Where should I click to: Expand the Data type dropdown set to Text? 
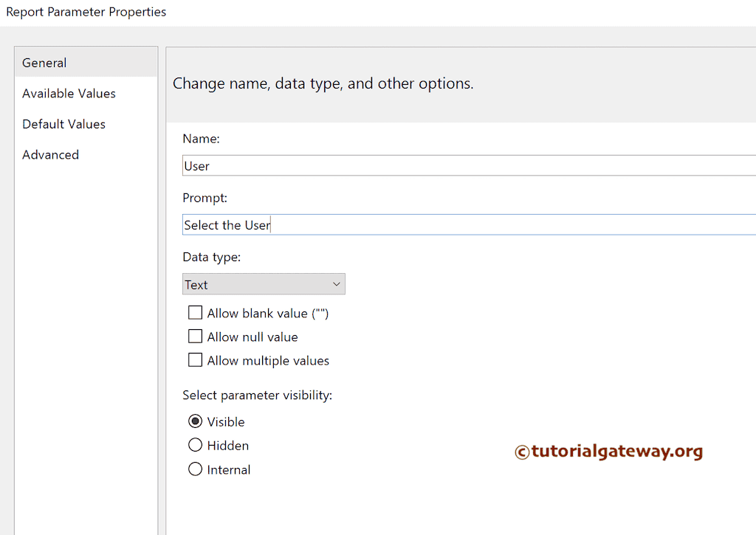pos(264,284)
